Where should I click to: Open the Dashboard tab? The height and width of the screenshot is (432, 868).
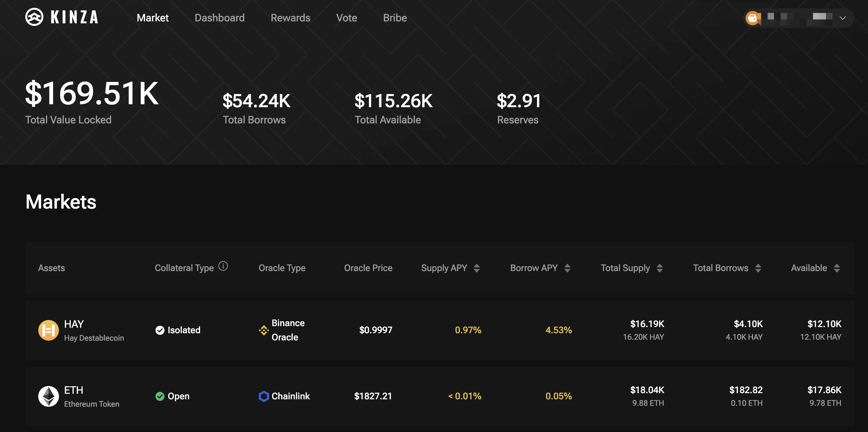point(219,18)
